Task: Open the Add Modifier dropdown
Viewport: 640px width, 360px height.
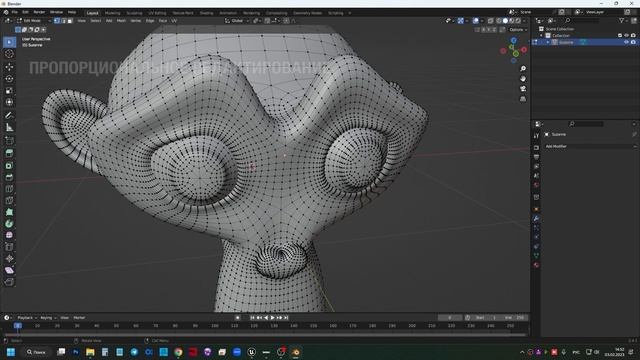Action: coord(591,146)
